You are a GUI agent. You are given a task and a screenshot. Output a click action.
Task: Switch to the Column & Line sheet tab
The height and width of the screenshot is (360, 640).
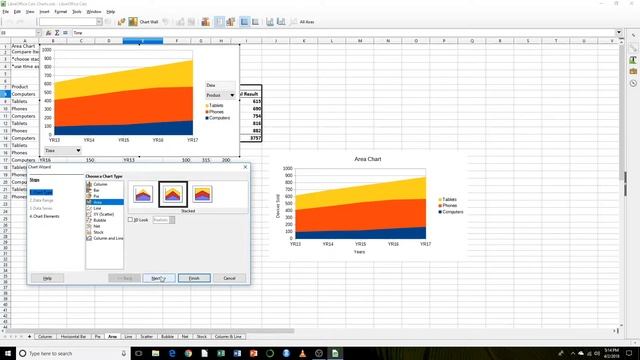(x=228, y=336)
